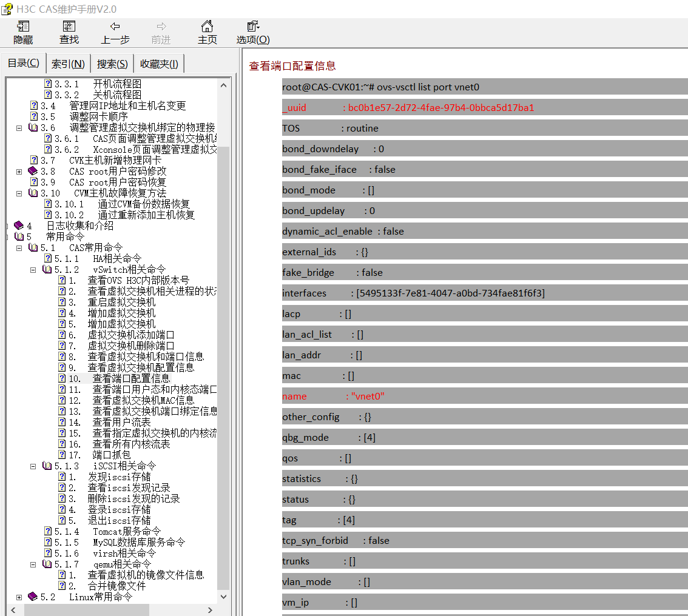Open topic 5.1.5 MySQL数据库服务命令
This screenshot has width=688, height=616.
click(x=120, y=543)
